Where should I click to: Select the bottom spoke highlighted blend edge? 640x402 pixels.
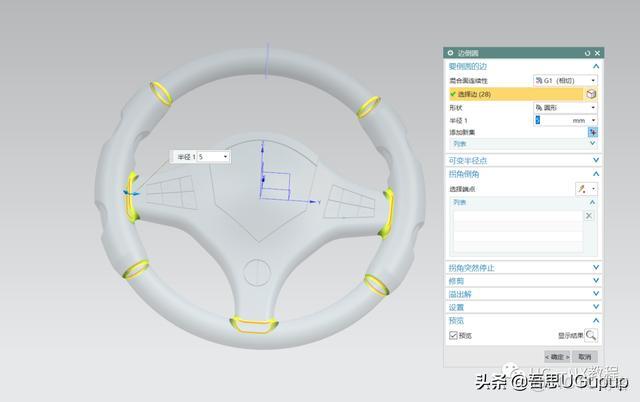pos(254,325)
